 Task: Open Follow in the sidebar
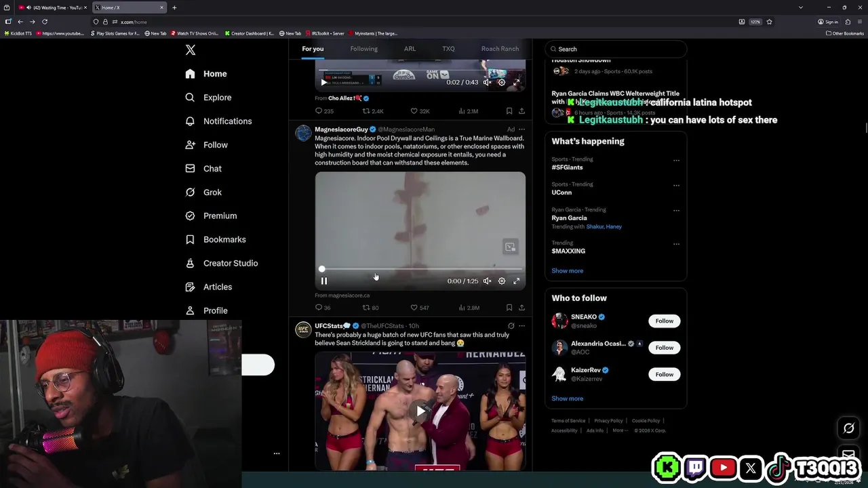[206, 145]
